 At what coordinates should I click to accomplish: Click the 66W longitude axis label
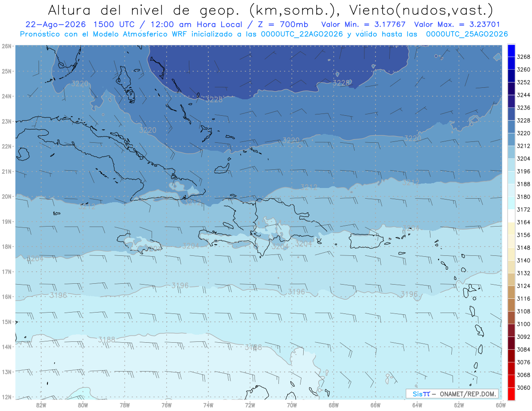tap(376, 405)
